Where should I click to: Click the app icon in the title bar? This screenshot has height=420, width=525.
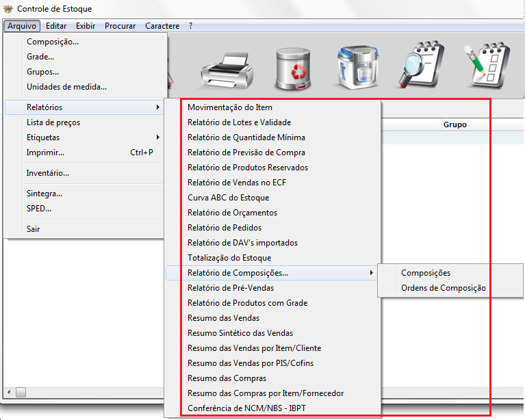pyautogui.click(x=8, y=9)
